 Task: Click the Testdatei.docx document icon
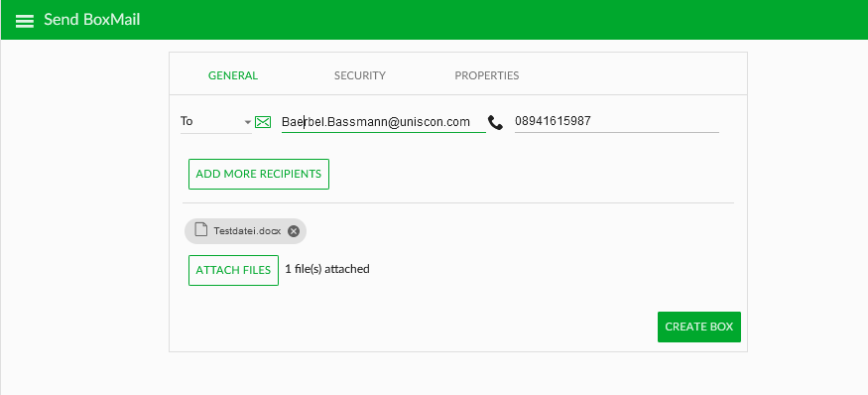[201, 230]
